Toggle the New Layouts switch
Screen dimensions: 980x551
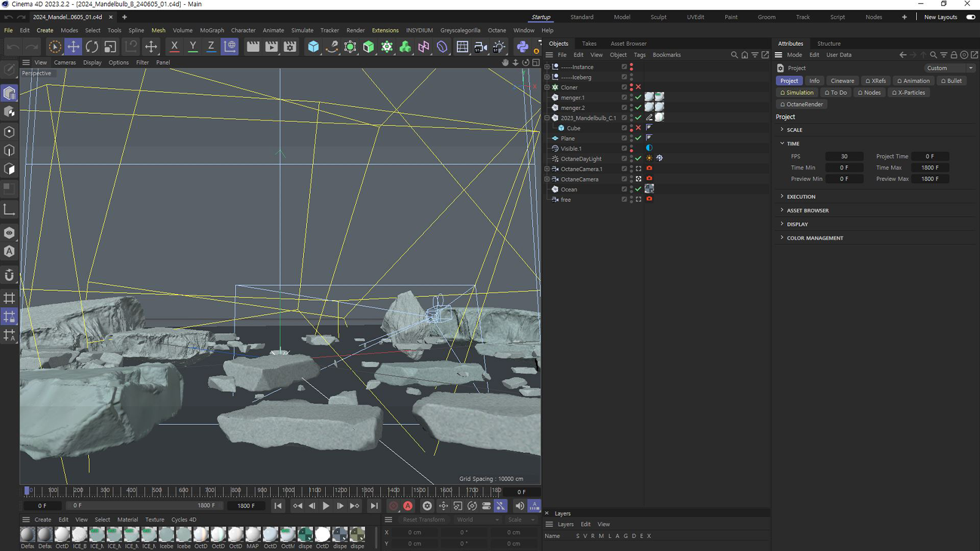[x=970, y=17]
